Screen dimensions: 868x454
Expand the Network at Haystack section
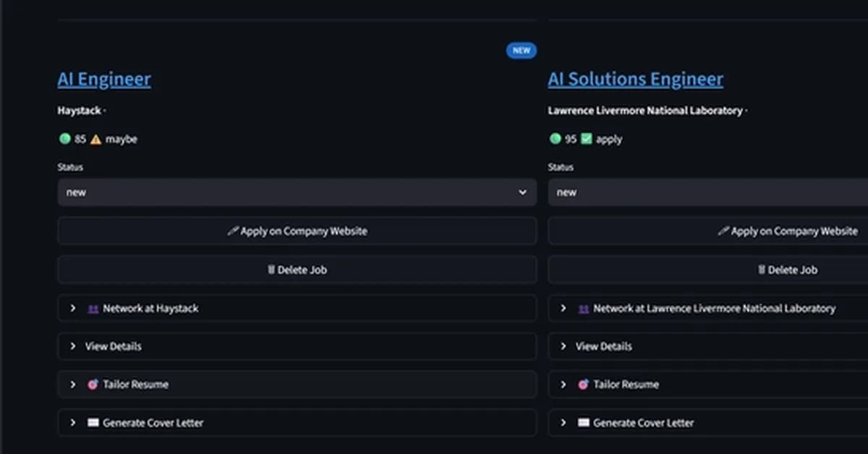[x=297, y=308]
